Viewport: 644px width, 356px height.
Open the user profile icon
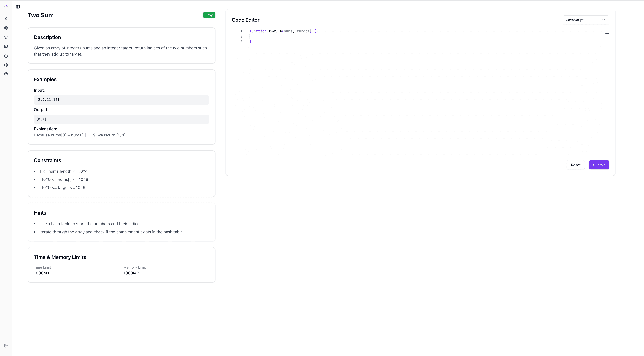(x=6, y=19)
